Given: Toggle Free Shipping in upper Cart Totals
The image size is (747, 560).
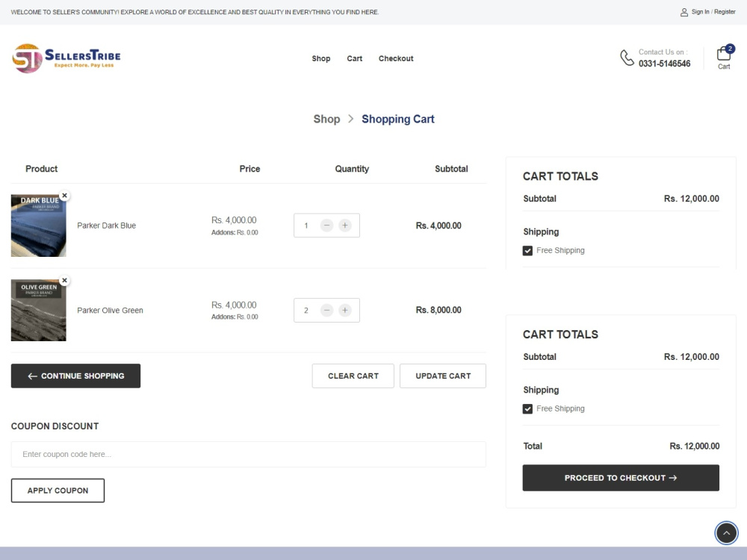Looking at the screenshot, I should (527, 250).
